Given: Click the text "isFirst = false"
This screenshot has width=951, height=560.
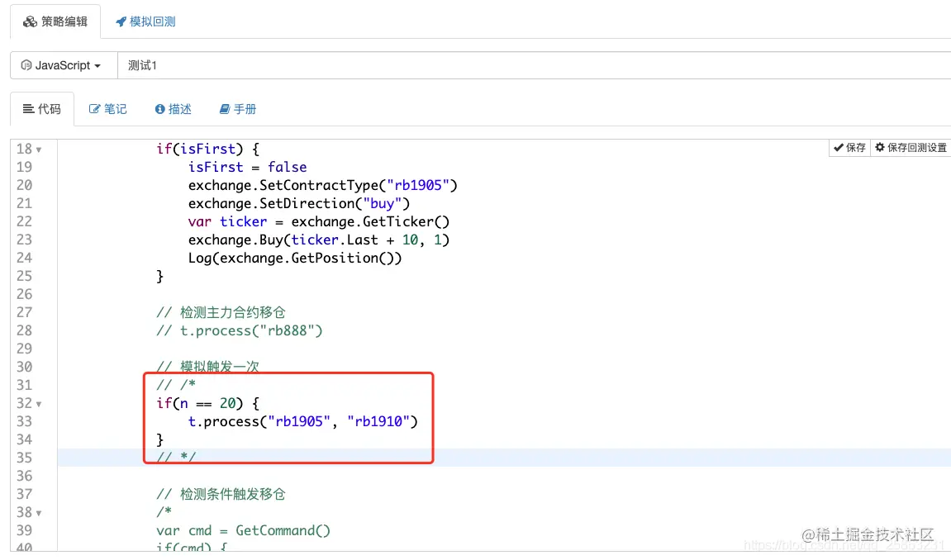Looking at the screenshot, I should pos(247,168).
